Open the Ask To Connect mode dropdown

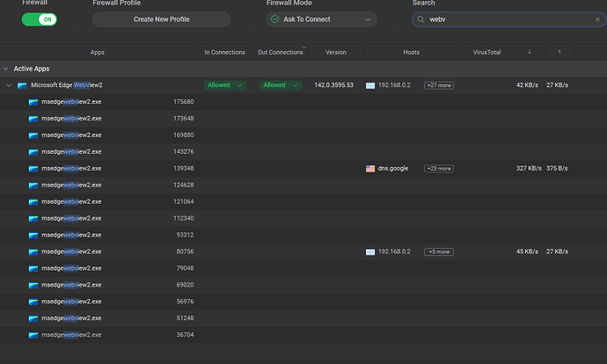(321, 19)
